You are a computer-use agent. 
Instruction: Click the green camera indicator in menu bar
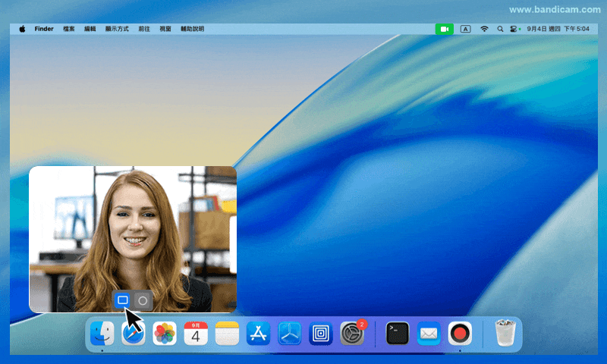[x=444, y=29]
